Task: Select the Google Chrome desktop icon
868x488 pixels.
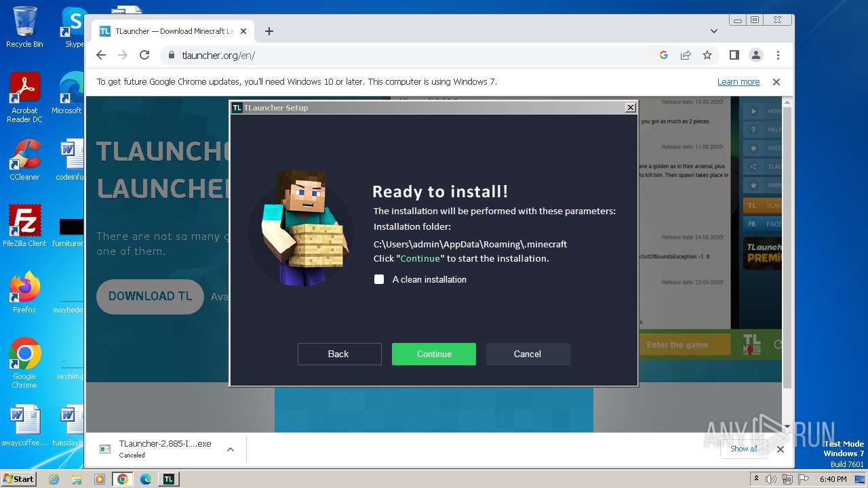Action: pyautogui.click(x=24, y=363)
